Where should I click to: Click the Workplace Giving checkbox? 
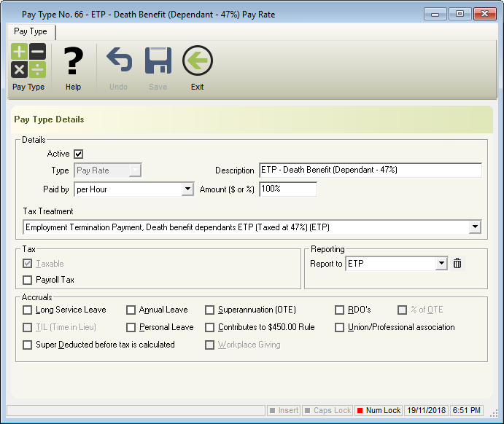209,345
